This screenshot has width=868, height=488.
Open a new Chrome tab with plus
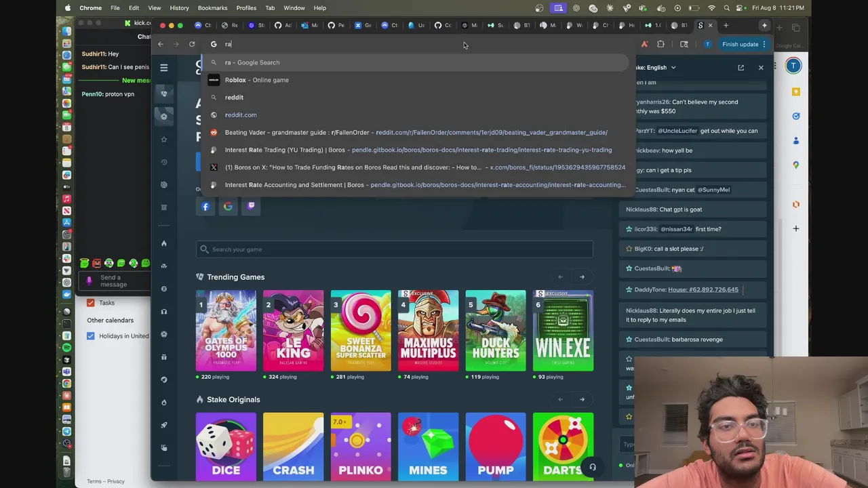tap(726, 26)
